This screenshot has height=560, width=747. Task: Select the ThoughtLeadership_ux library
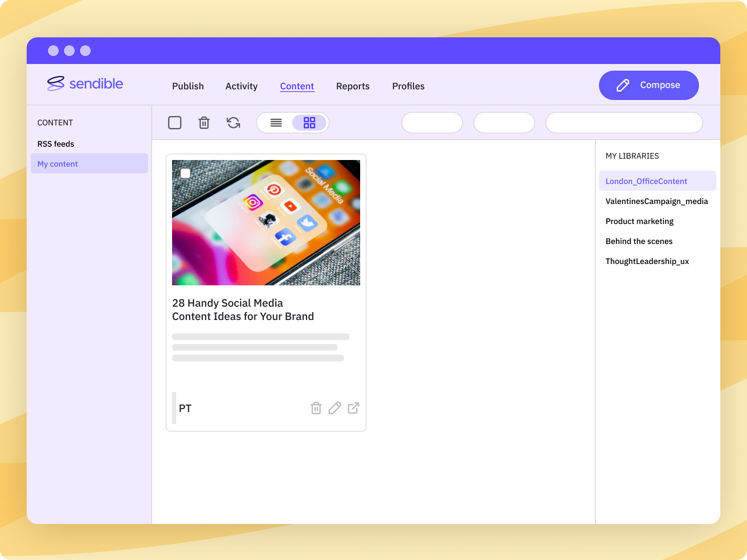tap(647, 261)
